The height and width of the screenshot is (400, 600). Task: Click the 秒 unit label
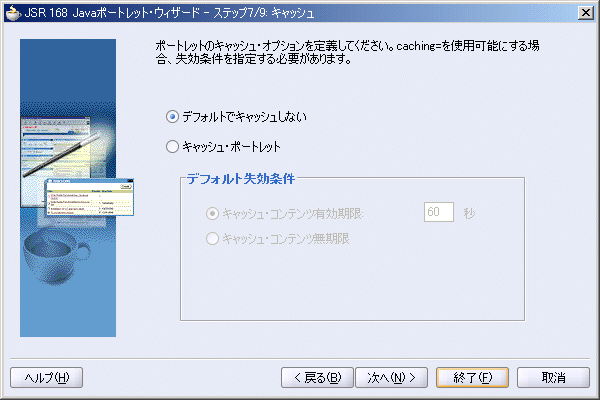point(470,213)
